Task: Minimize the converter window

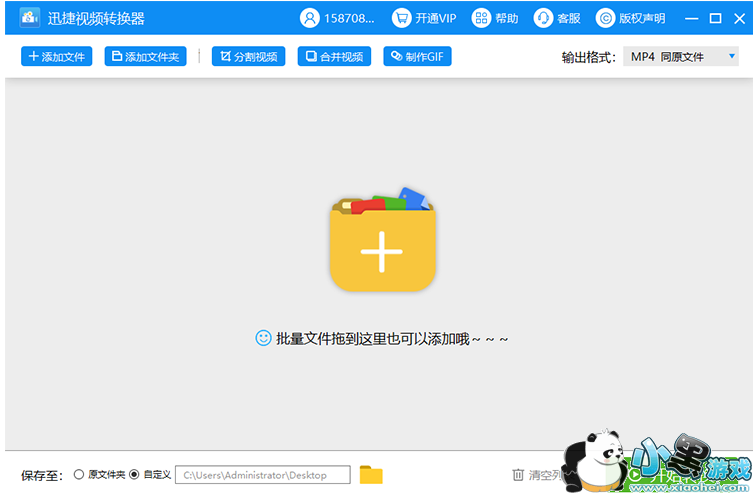Action: pyautogui.click(x=692, y=19)
